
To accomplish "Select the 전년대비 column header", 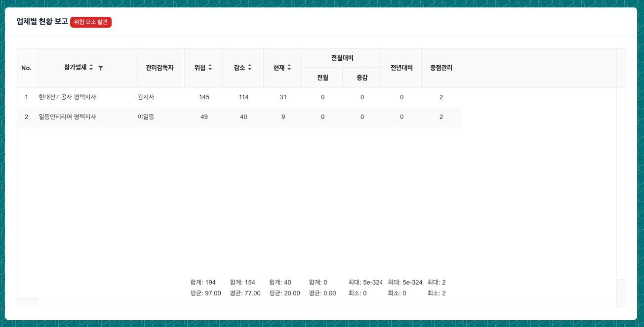I will pyautogui.click(x=402, y=68).
